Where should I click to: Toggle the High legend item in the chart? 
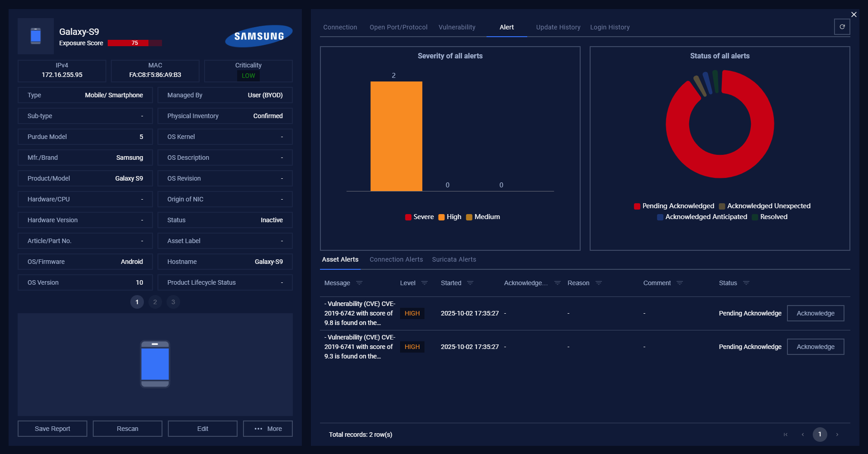pos(450,217)
